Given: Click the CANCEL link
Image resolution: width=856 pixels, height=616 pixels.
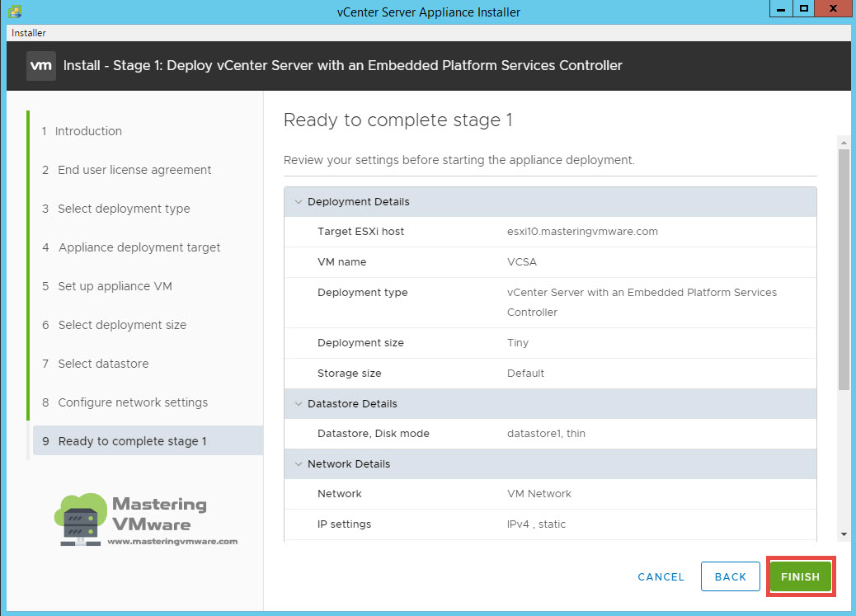Looking at the screenshot, I should coord(661,576).
